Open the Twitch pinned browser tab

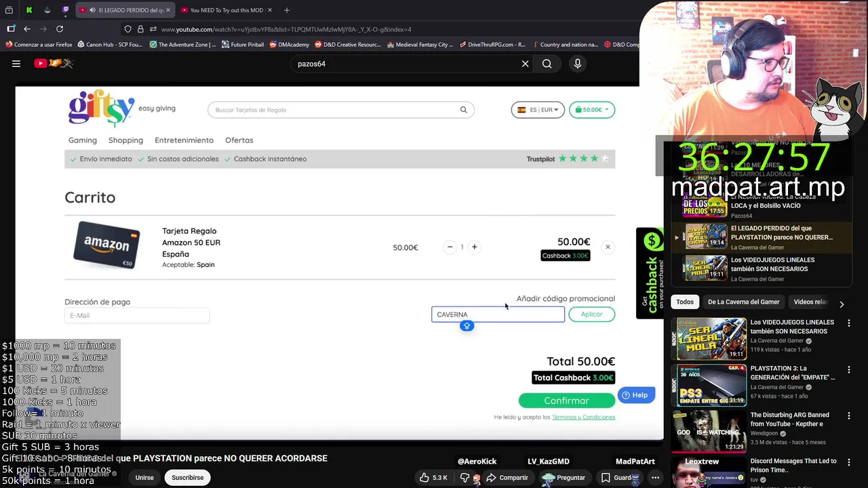[x=66, y=10]
